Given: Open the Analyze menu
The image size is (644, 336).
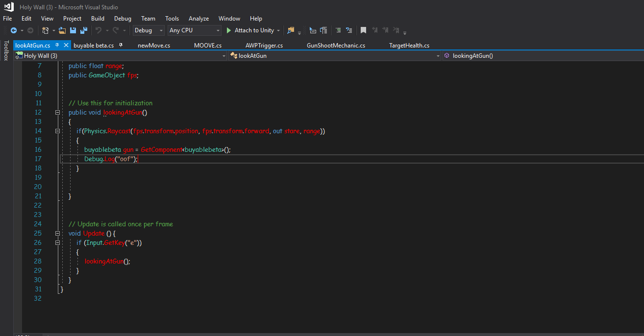Looking at the screenshot, I should pyautogui.click(x=198, y=19).
